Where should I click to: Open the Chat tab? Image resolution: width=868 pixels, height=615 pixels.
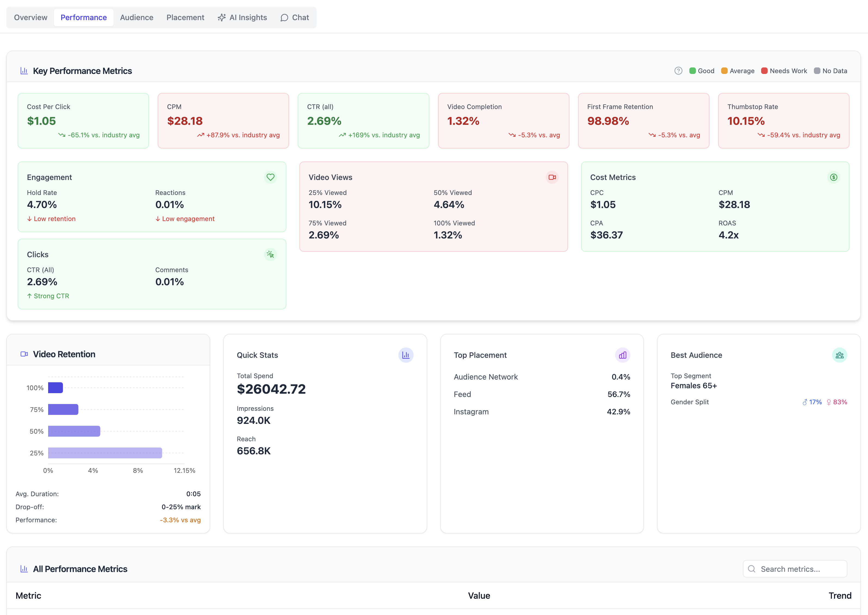click(294, 17)
